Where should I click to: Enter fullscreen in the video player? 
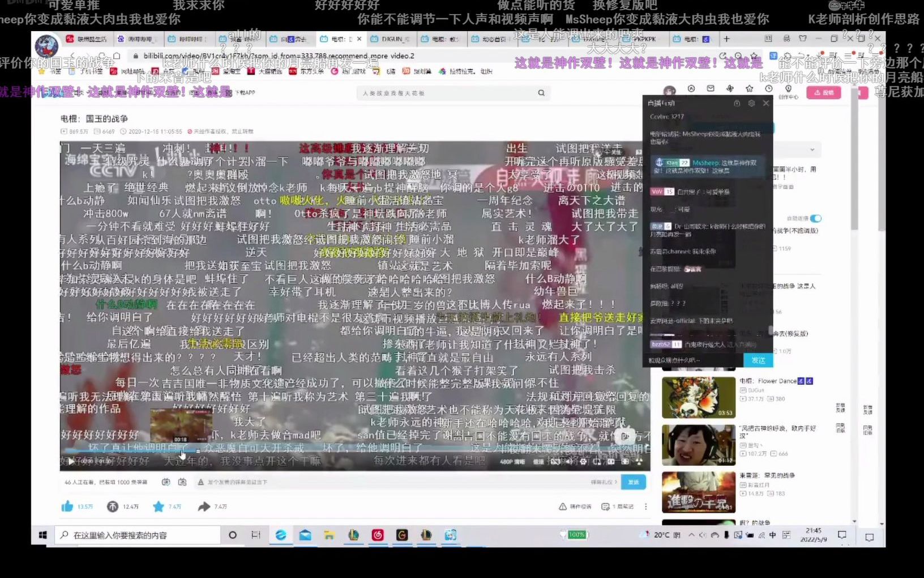(639, 461)
